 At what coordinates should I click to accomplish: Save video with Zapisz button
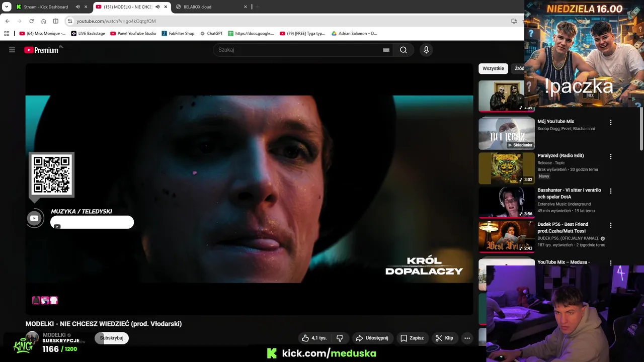[x=412, y=338]
